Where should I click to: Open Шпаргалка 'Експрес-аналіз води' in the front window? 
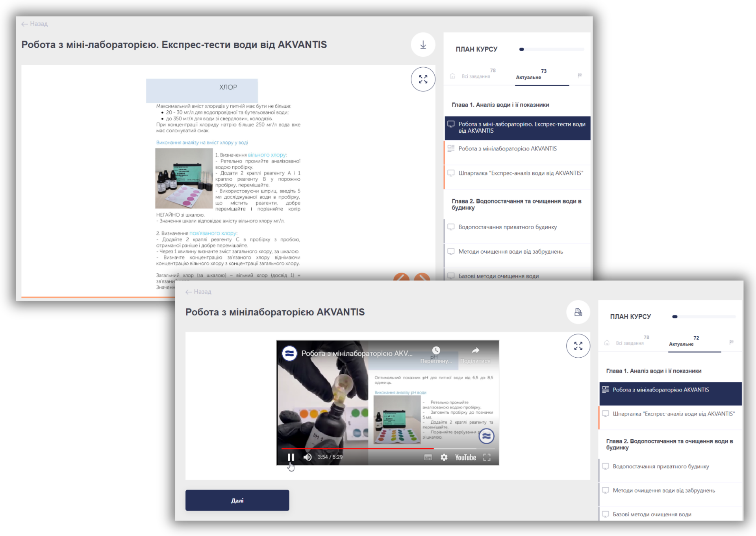click(x=671, y=417)
